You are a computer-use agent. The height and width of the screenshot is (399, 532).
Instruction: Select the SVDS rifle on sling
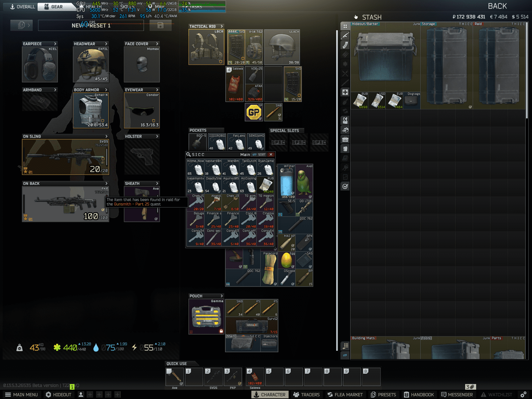pos(66,157)
